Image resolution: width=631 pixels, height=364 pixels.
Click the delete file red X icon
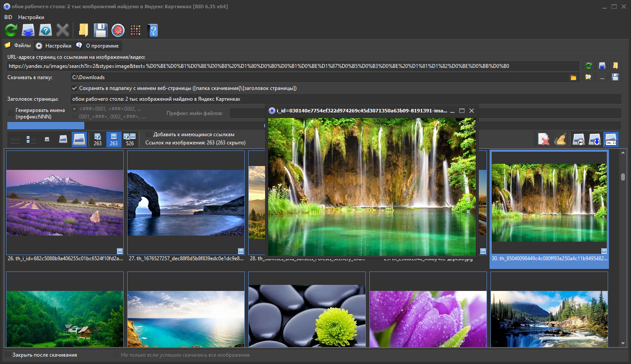click(544, 139)
